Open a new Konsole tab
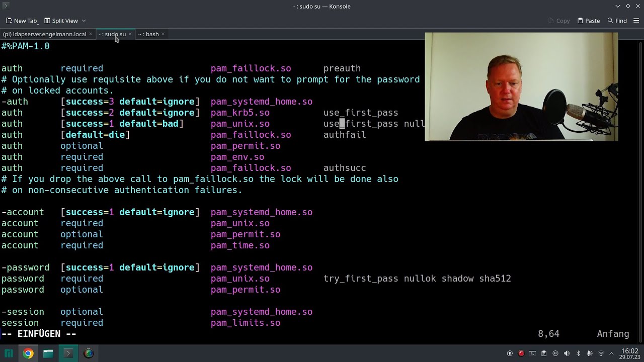 pos(21,21)
